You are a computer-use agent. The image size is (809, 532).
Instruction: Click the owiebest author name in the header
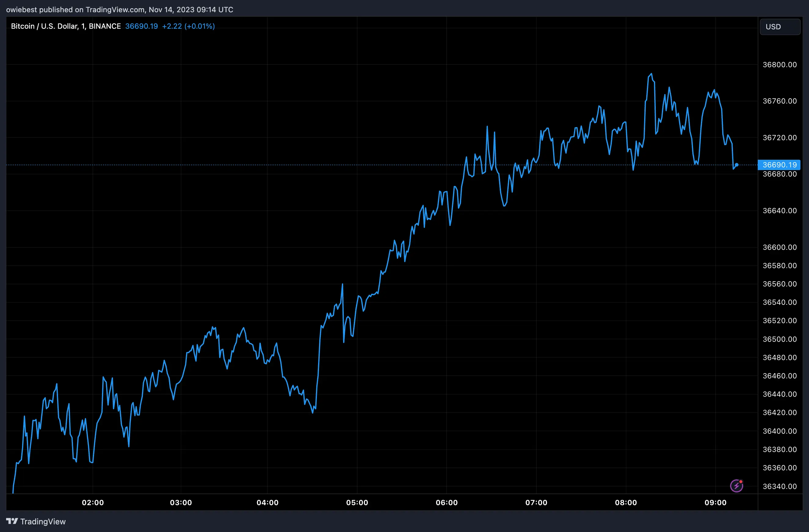coord(21,9)
